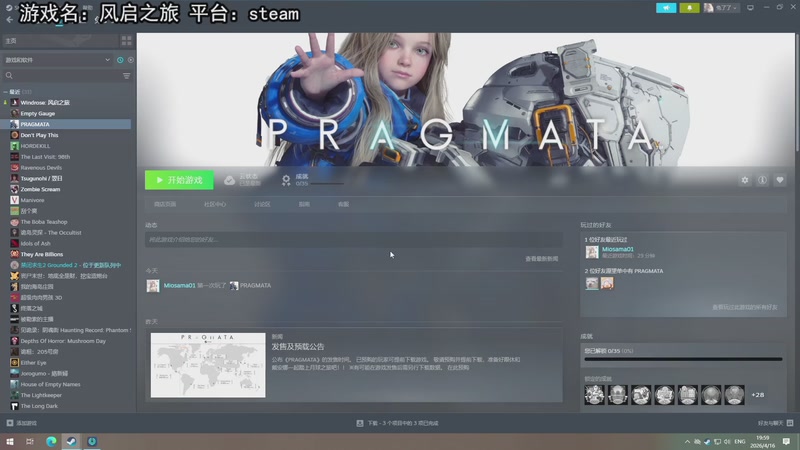Select Idols of Ash in library
This screenshot has width=800, height=450.
(35, 243)
